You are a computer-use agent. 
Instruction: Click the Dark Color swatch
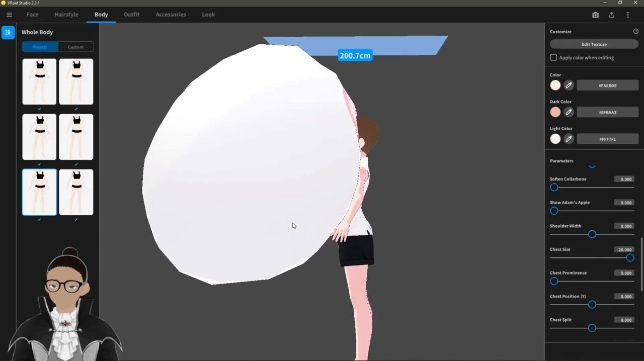pyautogui.click(x=555, y=112)
